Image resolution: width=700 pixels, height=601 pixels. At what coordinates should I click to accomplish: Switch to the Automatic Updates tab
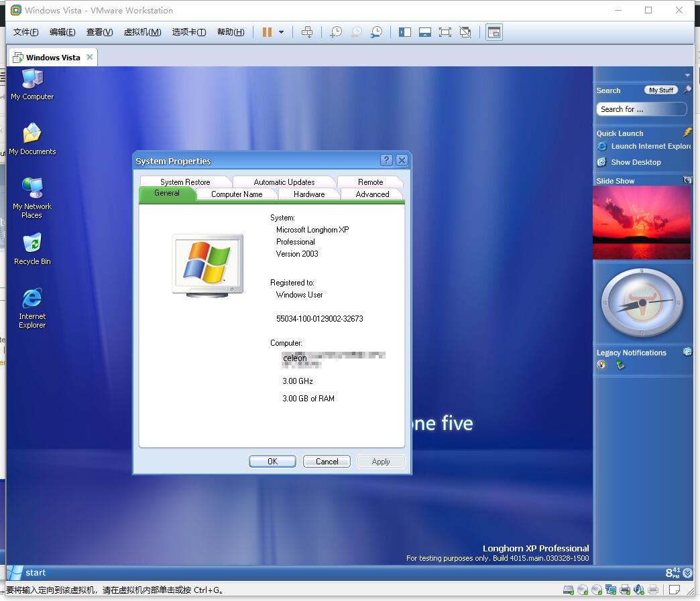point(284,182)
